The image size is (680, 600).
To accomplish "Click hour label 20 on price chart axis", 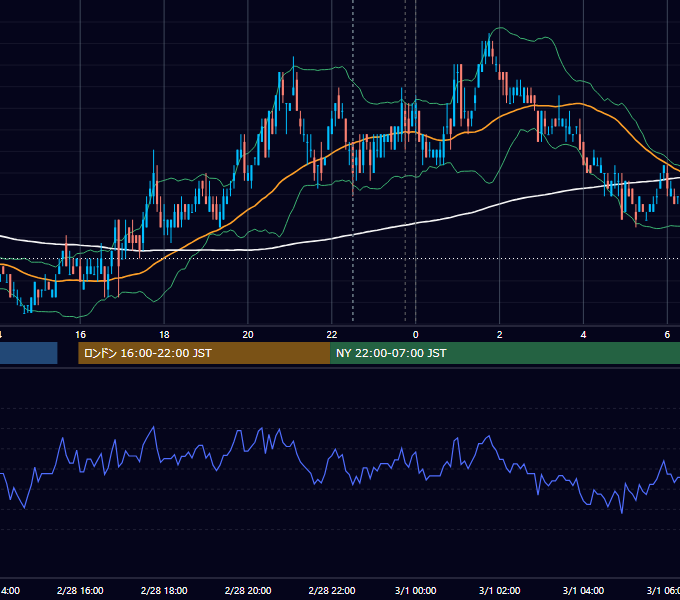I will point(248,335).
